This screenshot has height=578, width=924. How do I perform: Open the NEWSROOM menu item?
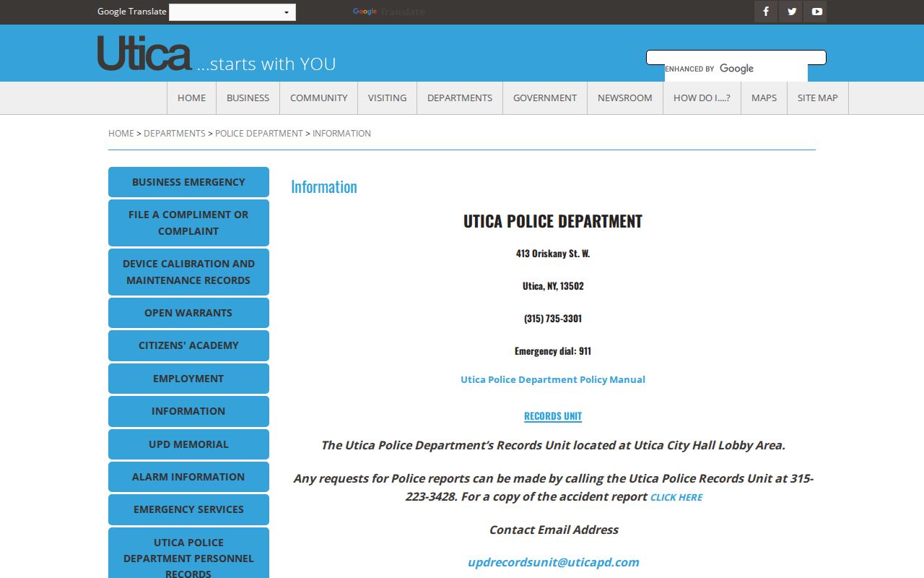tap(624, 98)
